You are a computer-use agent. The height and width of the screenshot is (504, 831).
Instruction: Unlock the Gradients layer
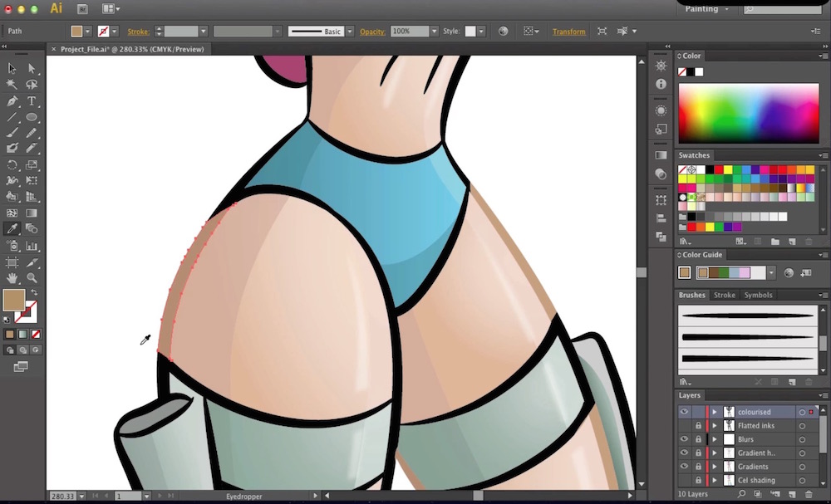point(698,467)
